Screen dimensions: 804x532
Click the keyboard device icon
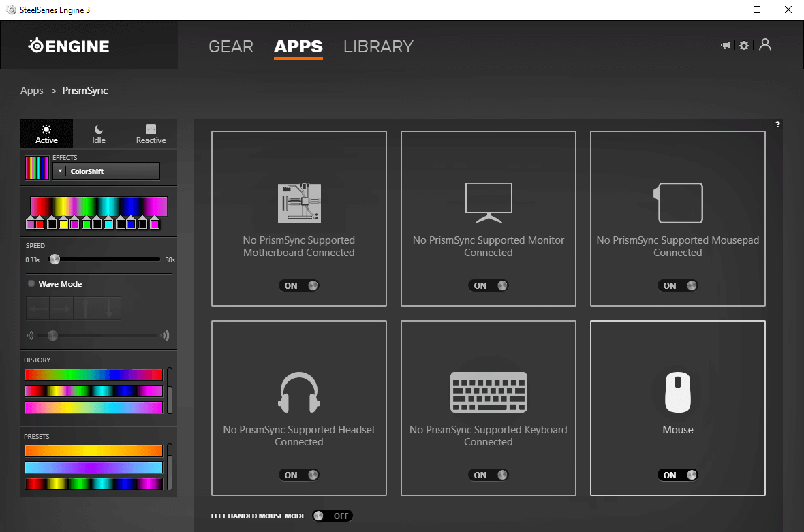click(x=489, y=392)
